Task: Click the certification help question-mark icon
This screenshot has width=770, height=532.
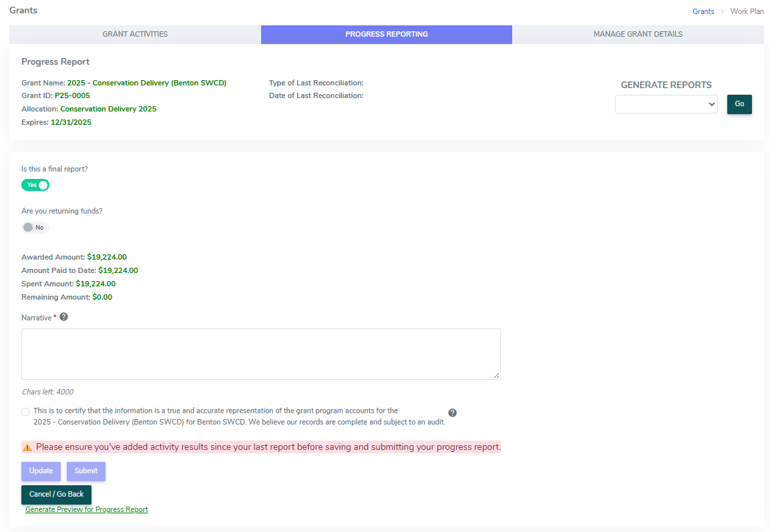Action: pos(452,413)
